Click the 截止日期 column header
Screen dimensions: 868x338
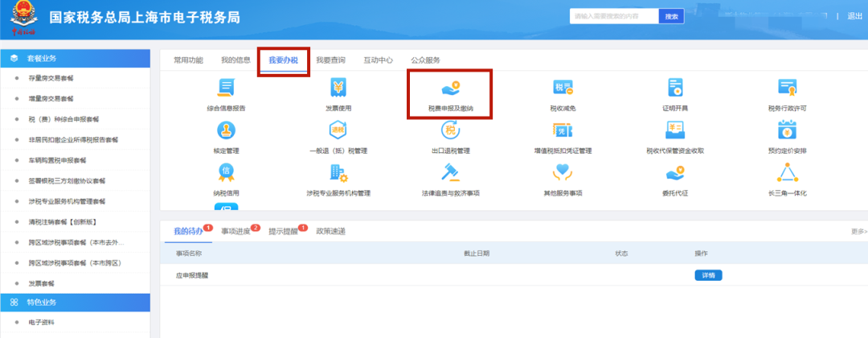[x=477, y=253]
